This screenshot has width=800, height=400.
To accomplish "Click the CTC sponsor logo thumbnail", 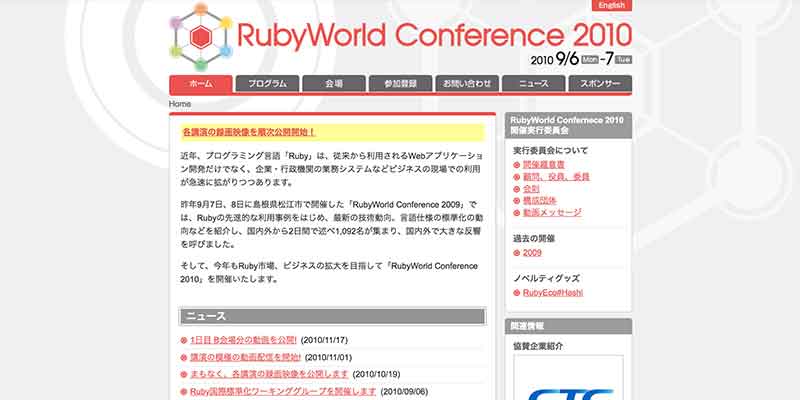I will click(x=568, y=378).
